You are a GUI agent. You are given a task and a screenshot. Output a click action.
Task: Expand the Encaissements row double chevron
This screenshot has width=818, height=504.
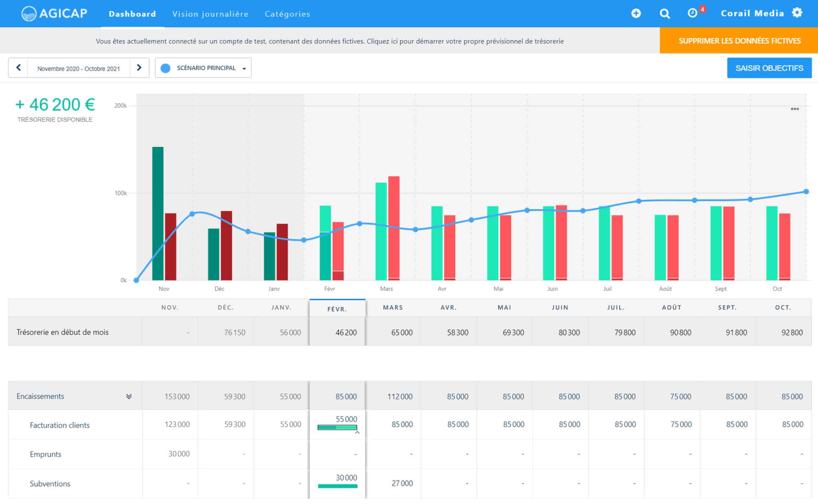(x=129, y=396)
